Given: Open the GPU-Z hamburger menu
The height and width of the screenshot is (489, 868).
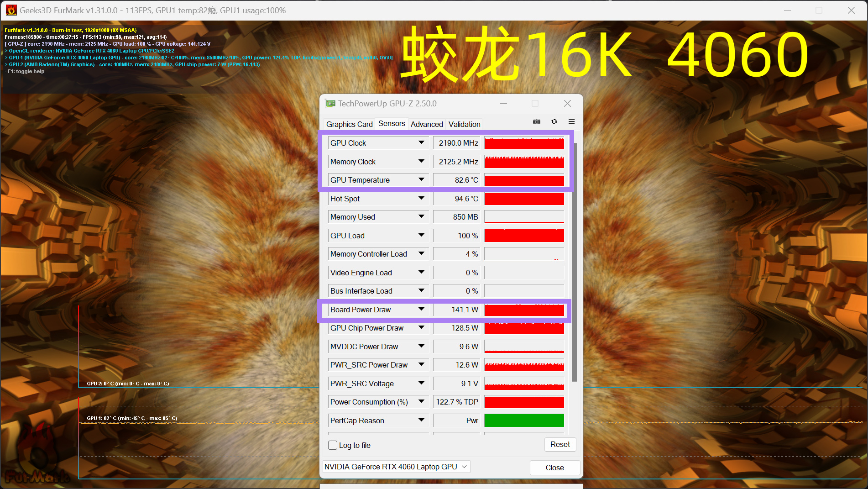Looking at the screenshot, I should coord(571,121).
